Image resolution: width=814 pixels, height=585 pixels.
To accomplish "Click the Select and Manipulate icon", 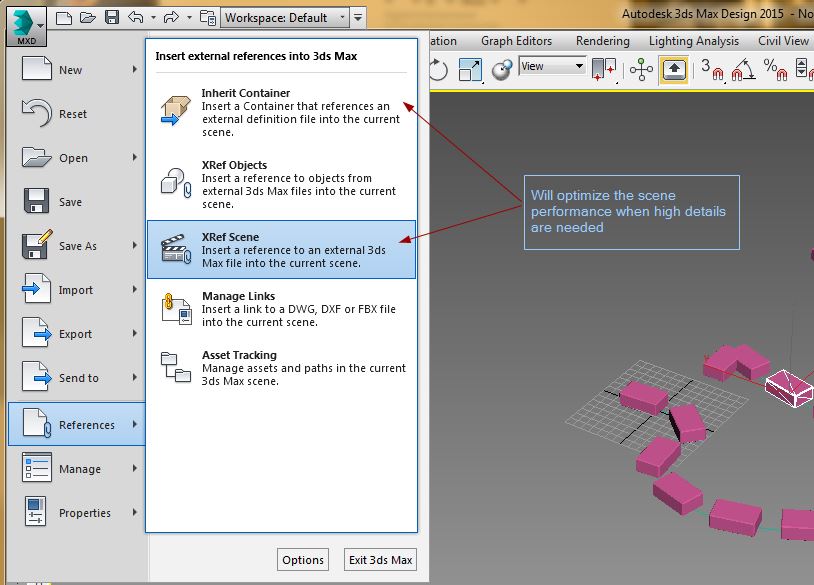I will (641, 70).
